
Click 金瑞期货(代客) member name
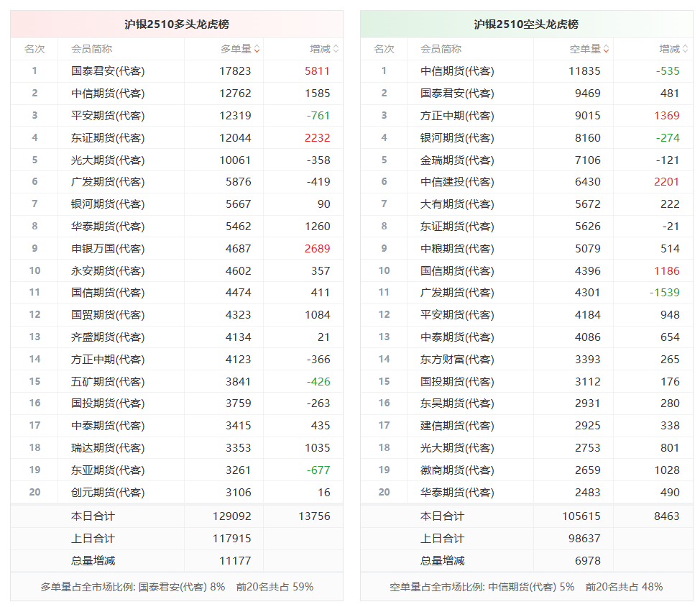458,160
